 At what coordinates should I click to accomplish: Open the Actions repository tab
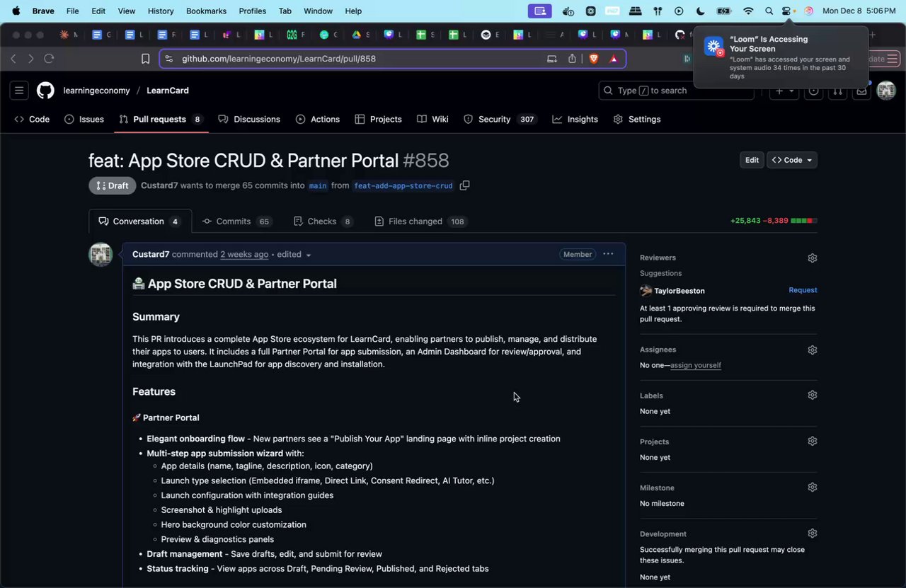pyautogui.click(x=318, y=119)
